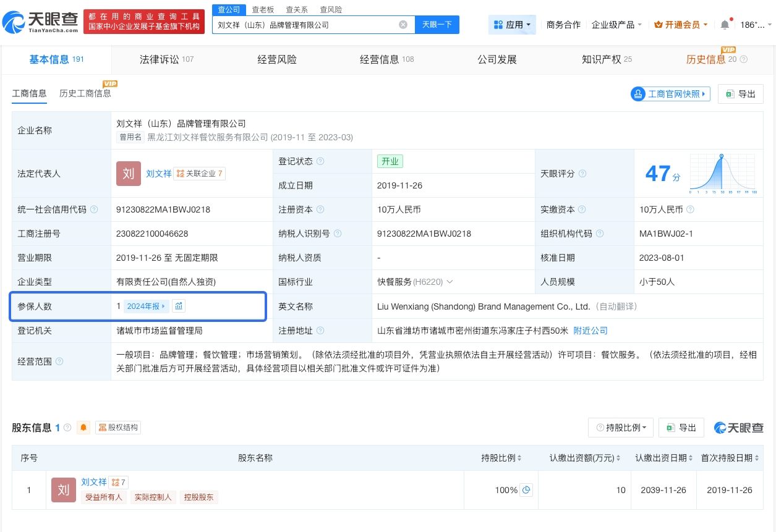Open the 开通会员 membership dropdown
The height and width of the screenshot is (532, 776).
pos(680,24)
